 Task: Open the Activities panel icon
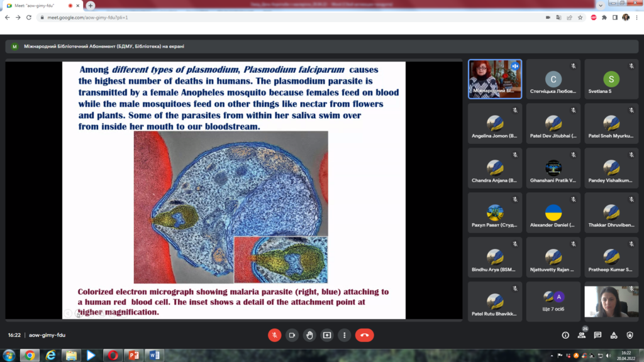pos(614,336)
